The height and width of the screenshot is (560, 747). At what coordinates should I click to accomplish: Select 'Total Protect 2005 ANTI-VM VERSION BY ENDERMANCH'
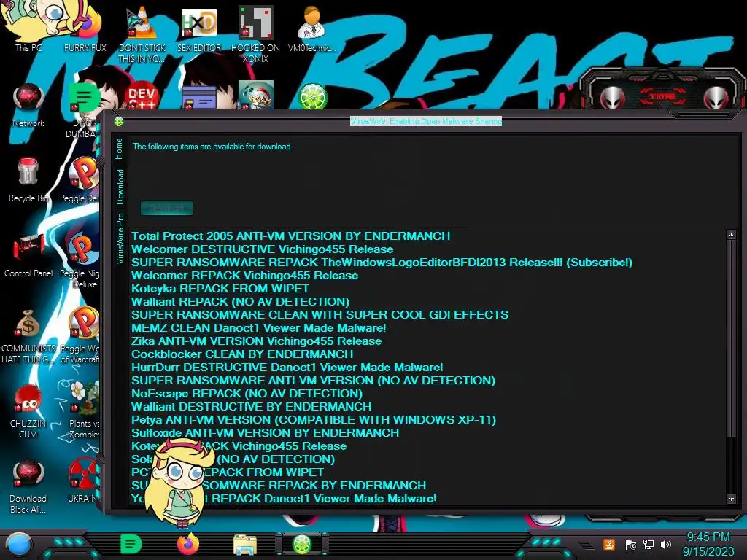pyautogui.click(x=290, y=236)
